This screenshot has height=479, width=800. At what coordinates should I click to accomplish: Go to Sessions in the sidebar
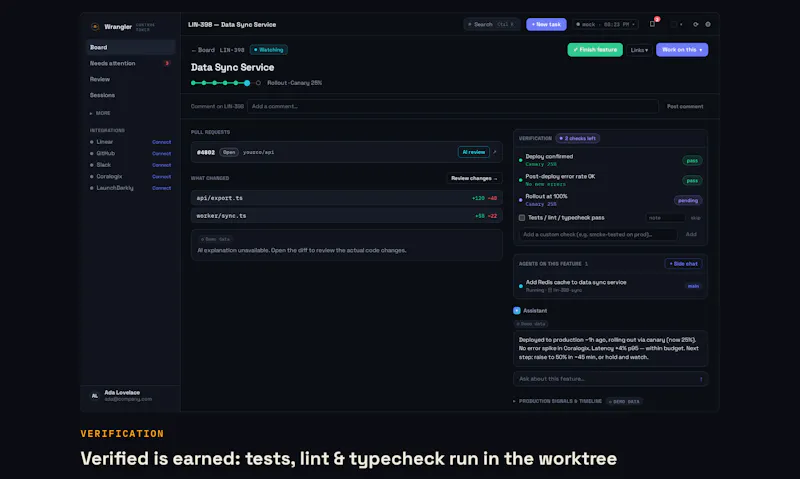tap(131, 95)
